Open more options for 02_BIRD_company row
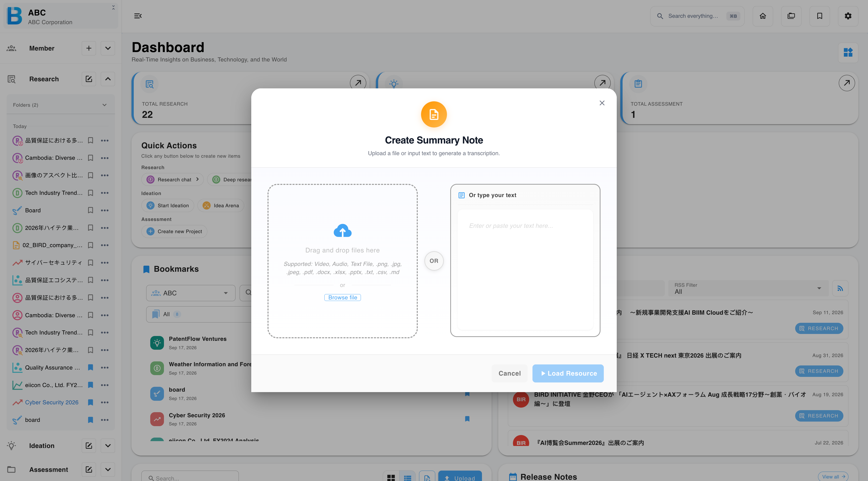The width and height of the screenshot is (868, 481). coord(105,245)
